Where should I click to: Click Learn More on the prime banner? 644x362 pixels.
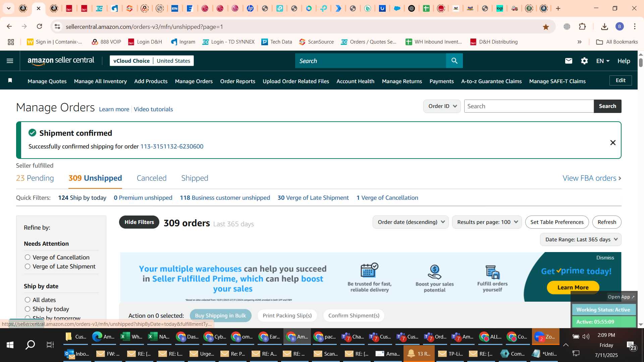pos(573,287)
